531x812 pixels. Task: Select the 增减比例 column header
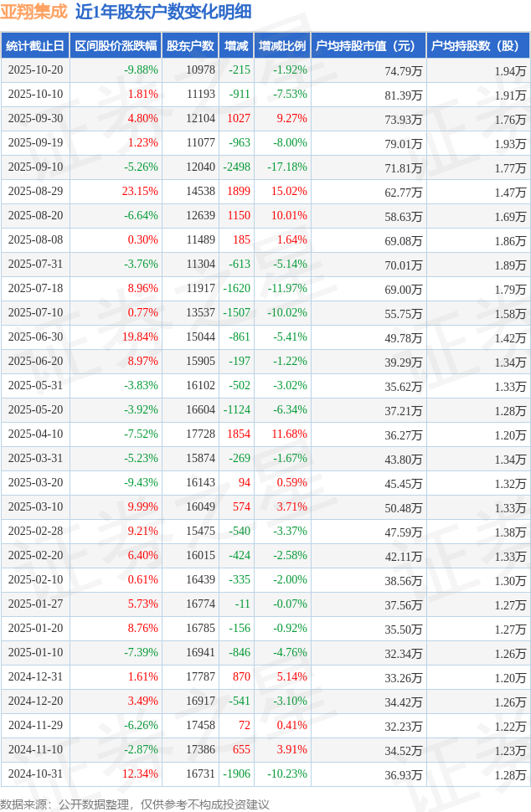(x=282, y=46)
